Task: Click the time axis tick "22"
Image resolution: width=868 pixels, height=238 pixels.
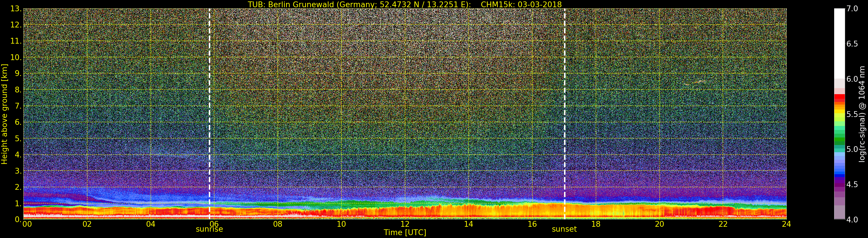Action: 723,224
